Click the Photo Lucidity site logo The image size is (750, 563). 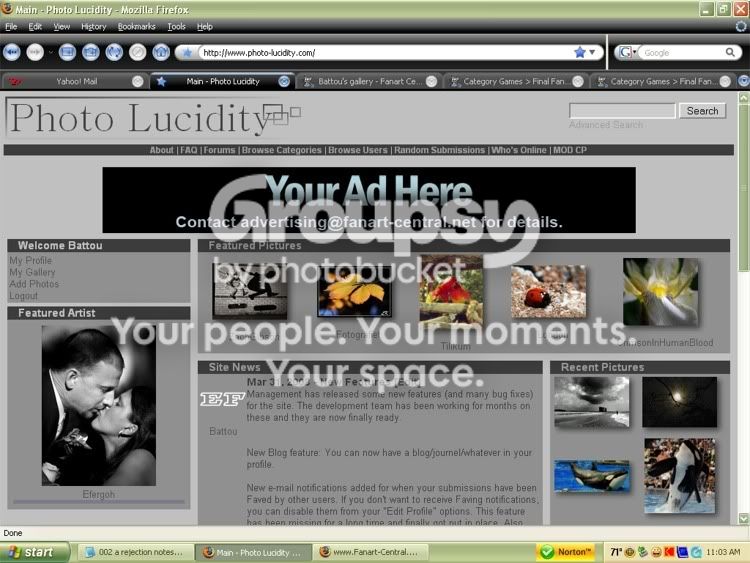tap(153, 118)
